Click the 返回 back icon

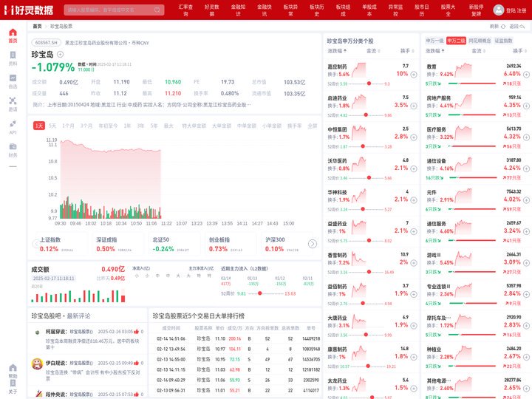point(522,27)
